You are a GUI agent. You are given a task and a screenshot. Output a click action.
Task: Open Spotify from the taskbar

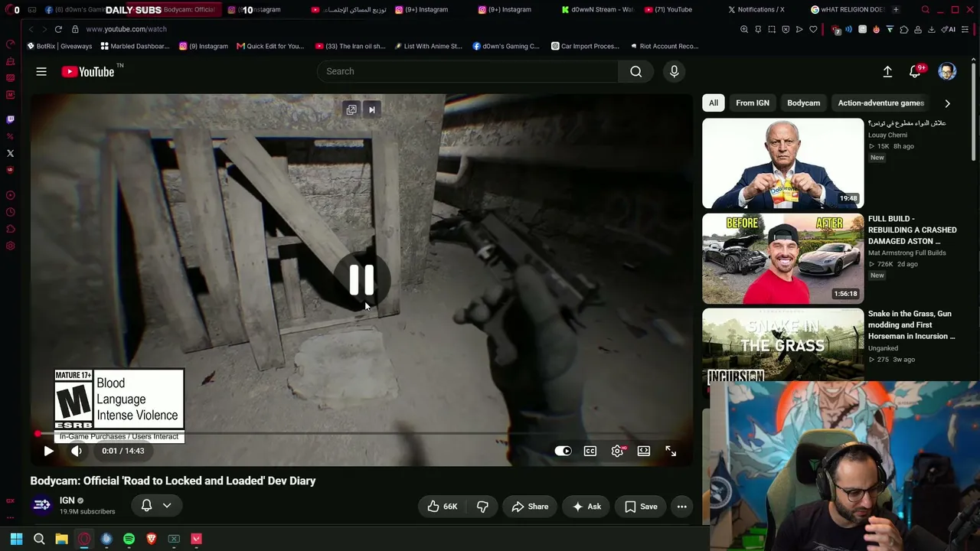pos(129,539)
